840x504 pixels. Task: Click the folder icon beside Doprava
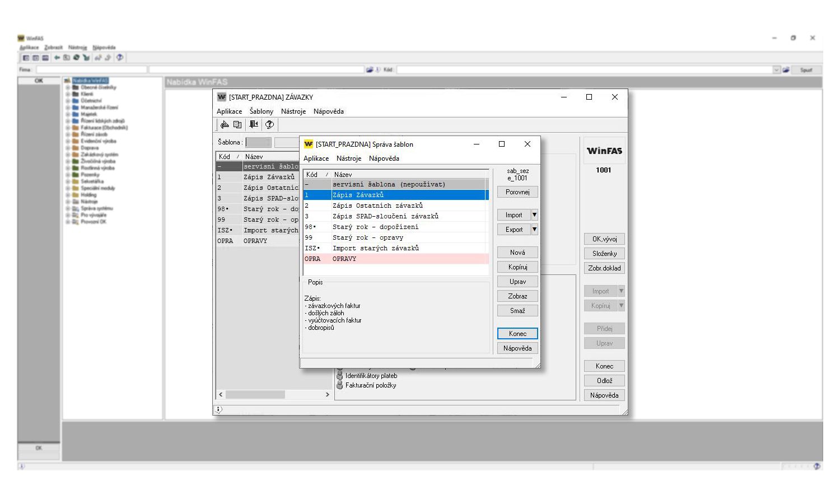coord(75,148)
